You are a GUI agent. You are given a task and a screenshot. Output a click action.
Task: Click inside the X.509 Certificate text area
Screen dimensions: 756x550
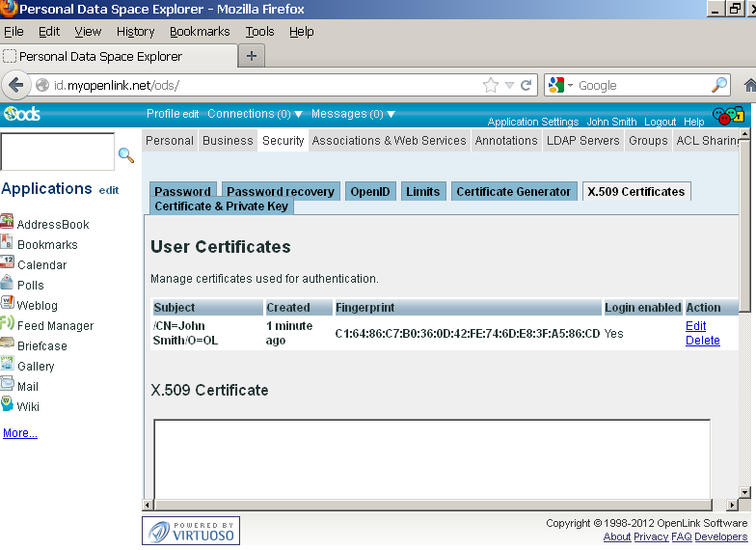pos(431,458)
